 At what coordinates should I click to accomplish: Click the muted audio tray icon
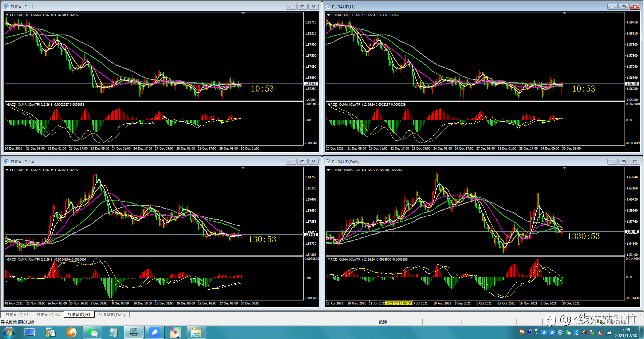click(x=600, y=333)
